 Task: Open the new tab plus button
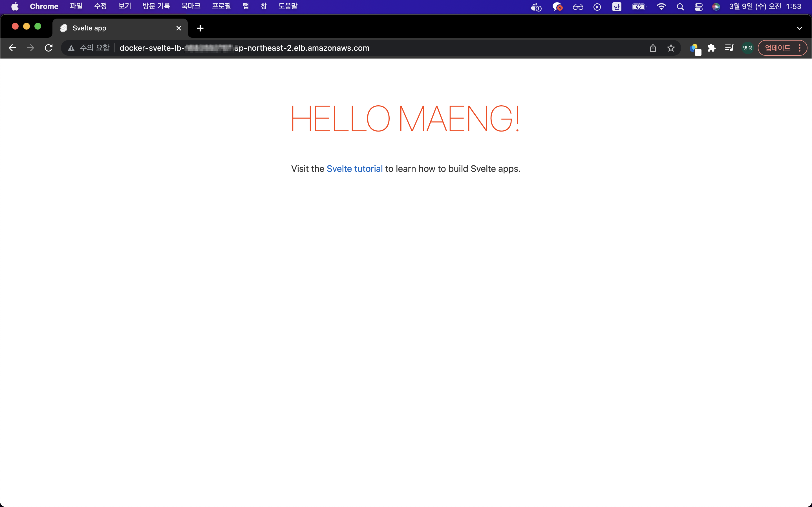point(200,28)
